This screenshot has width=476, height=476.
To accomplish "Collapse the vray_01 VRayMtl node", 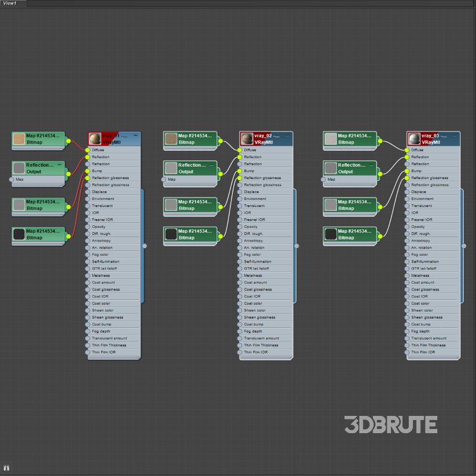I will 135,136.
